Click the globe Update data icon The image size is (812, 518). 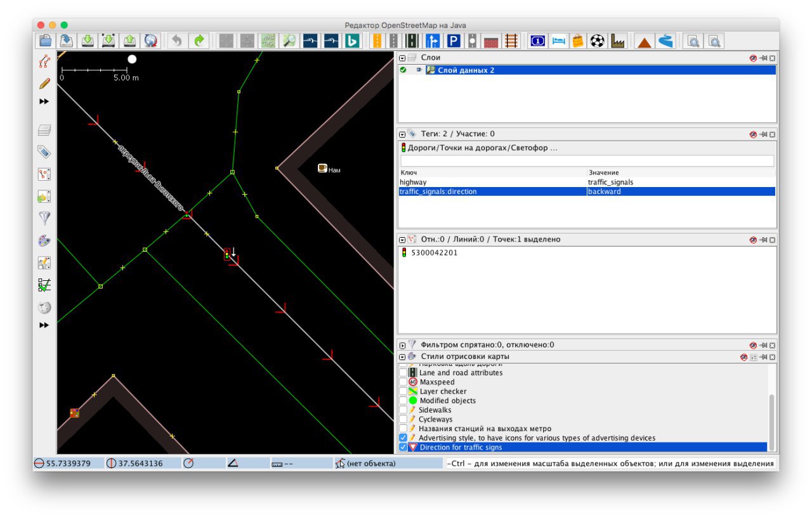click(150, 41)
